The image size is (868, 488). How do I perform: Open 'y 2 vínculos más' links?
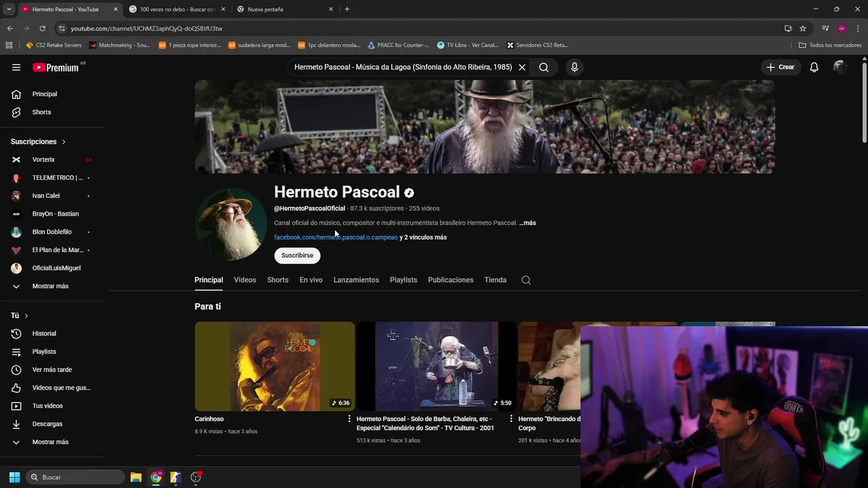423,237
